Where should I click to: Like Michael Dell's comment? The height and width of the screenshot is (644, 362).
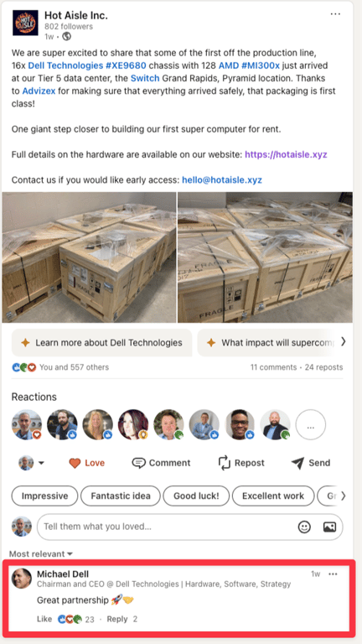point(44,619)
